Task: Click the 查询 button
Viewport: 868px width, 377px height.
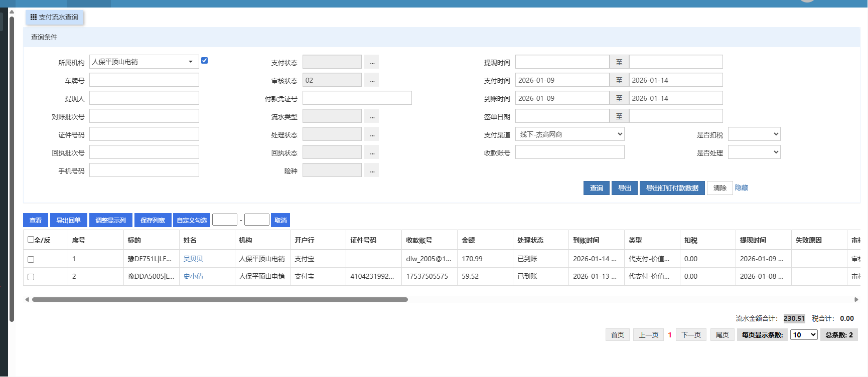Action: (x=596, y=188)
